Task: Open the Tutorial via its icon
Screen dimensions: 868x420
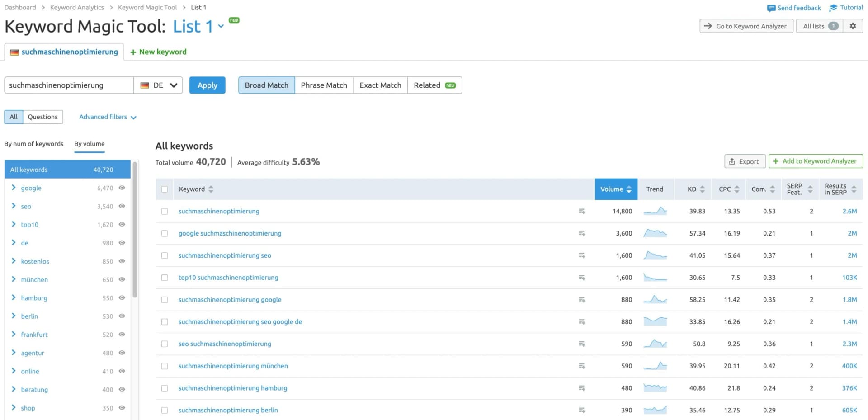Action: click(x=833, y=8)
